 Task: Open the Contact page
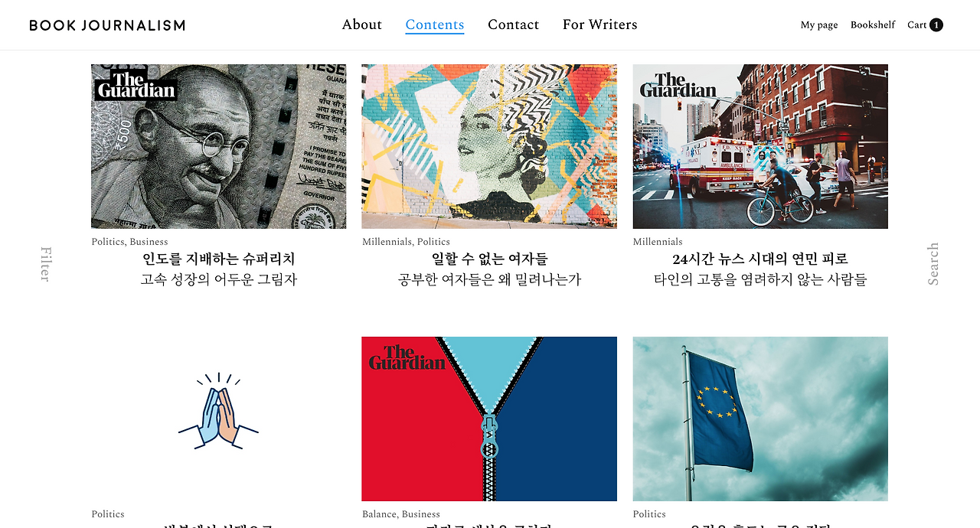[x=513, y=24]
